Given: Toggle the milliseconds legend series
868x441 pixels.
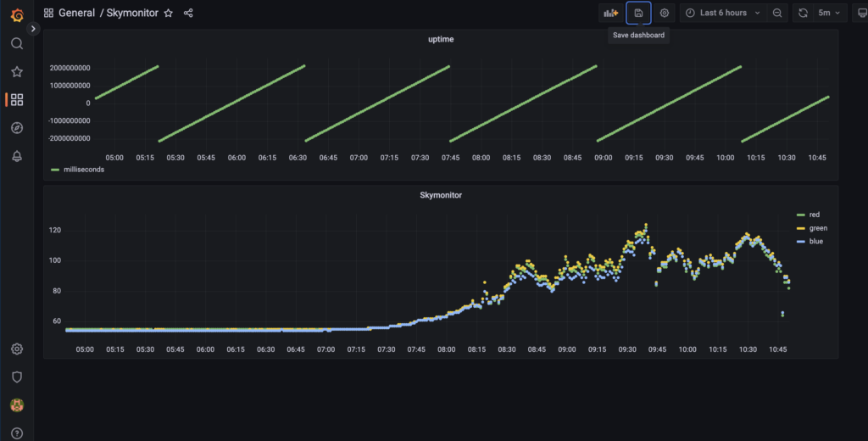Looking at the screenshot, I should (x=84, y=170).
